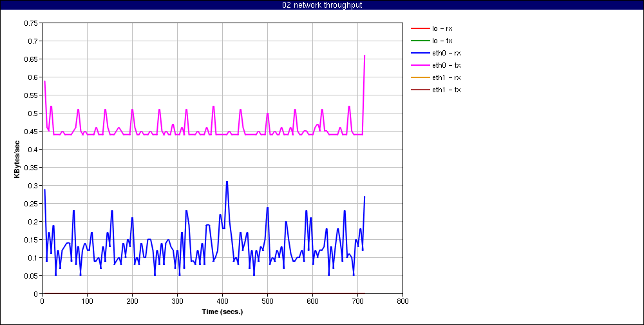Click the 400 x-axis tick label

[222, 301]
